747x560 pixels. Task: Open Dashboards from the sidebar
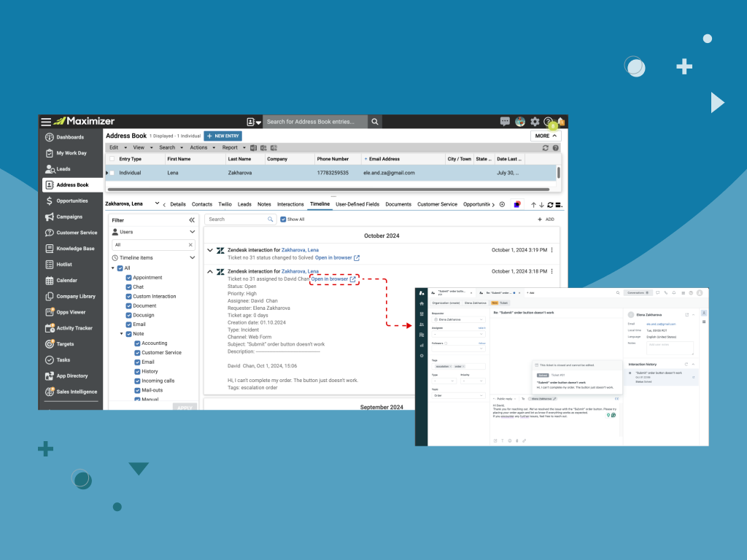coord(71,137)
